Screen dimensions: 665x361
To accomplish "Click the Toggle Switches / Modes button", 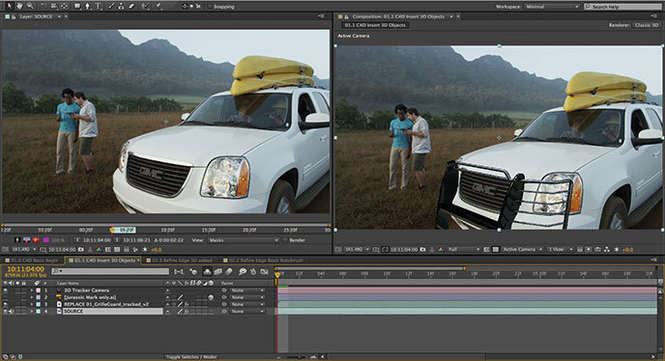I will (x=190, y=357).
